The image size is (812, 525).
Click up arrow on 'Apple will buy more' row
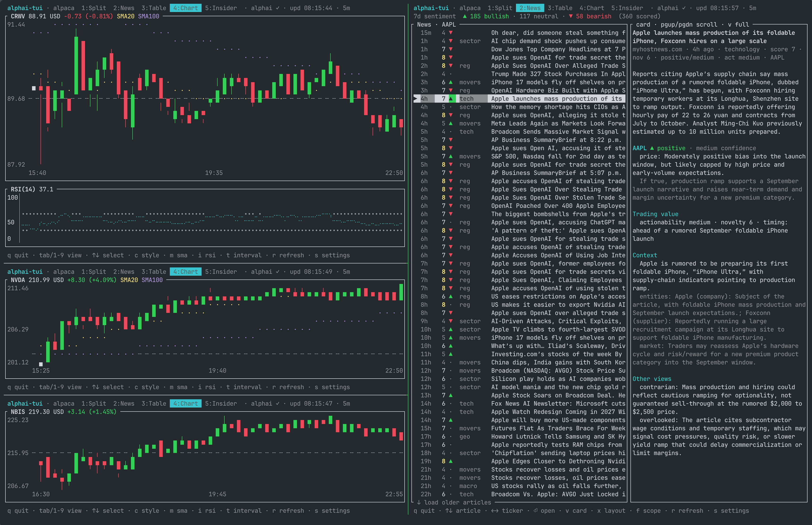pos(451,420)
